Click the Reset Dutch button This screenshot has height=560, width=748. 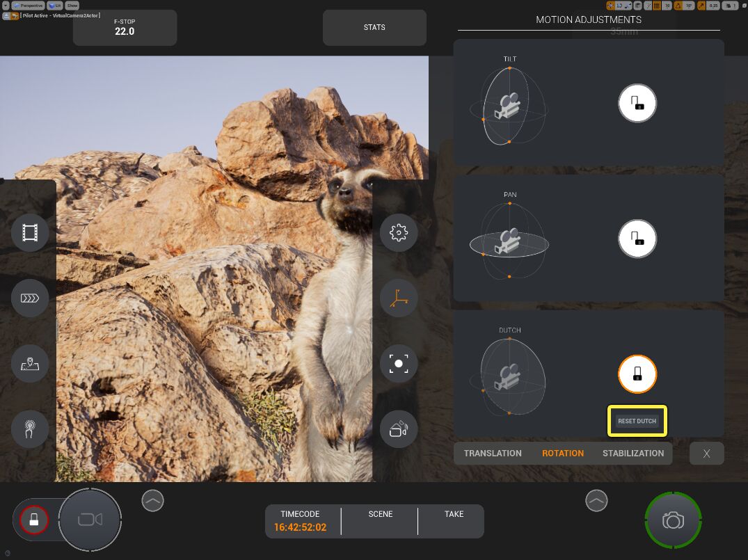pos(637,421)
